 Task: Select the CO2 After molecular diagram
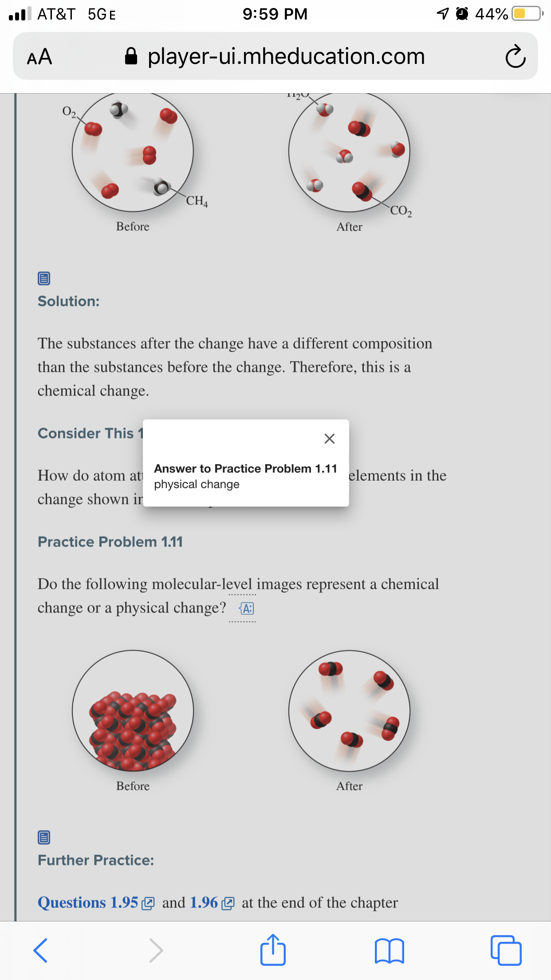tap(349, 152)
